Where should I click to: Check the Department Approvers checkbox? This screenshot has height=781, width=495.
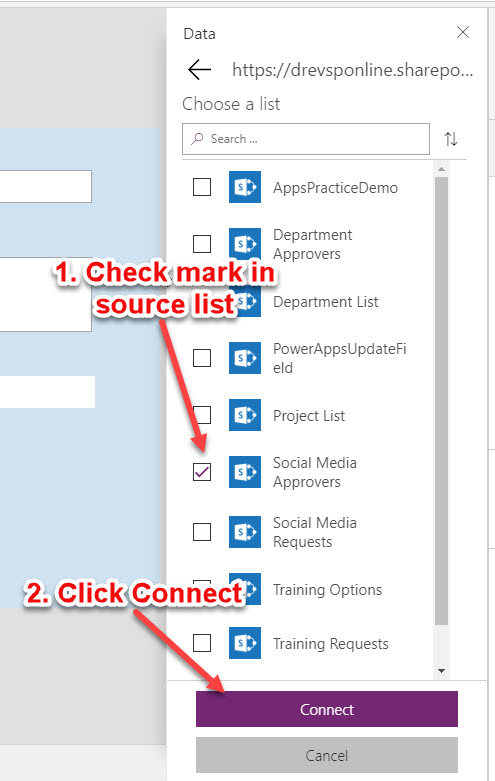point(202,244)
